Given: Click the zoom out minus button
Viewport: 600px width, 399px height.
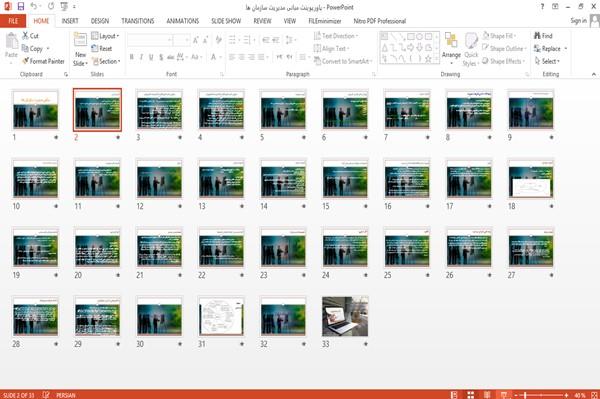Looking at the screenshot, I should click(516, 395).
